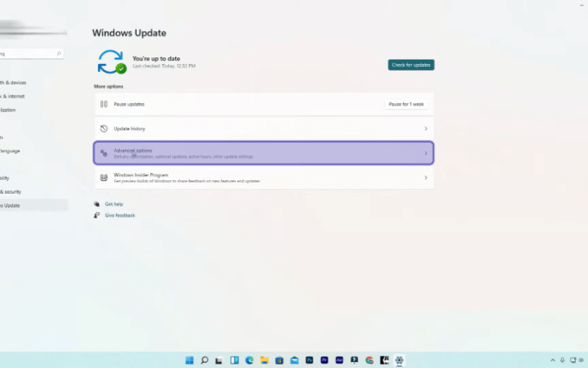Click the Pause for 1 week button

click(406, 104)
